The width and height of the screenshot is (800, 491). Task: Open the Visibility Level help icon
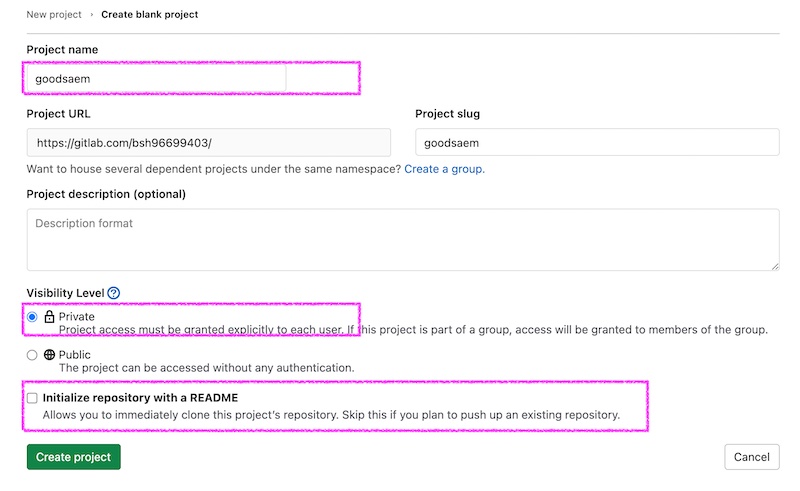click(x=114, y=293)
